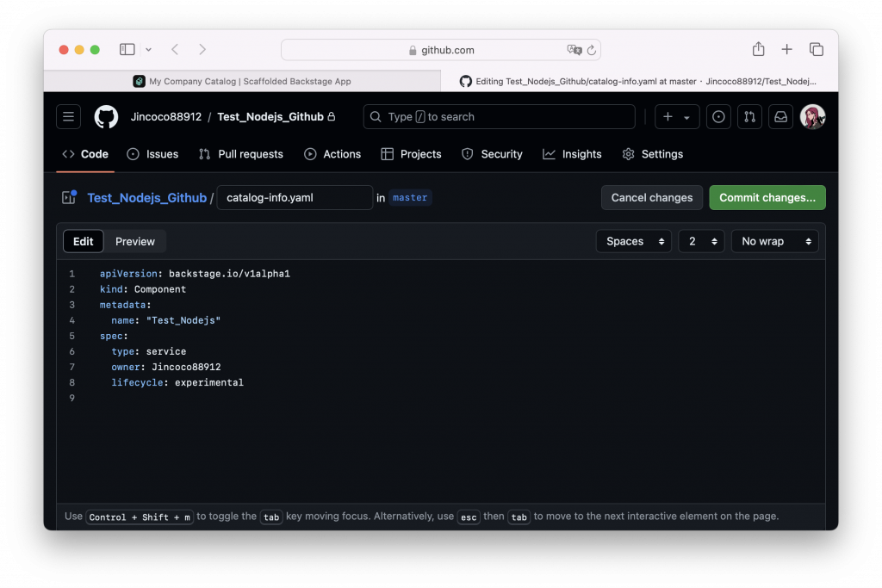Click the translate icon in address bar

574,49
